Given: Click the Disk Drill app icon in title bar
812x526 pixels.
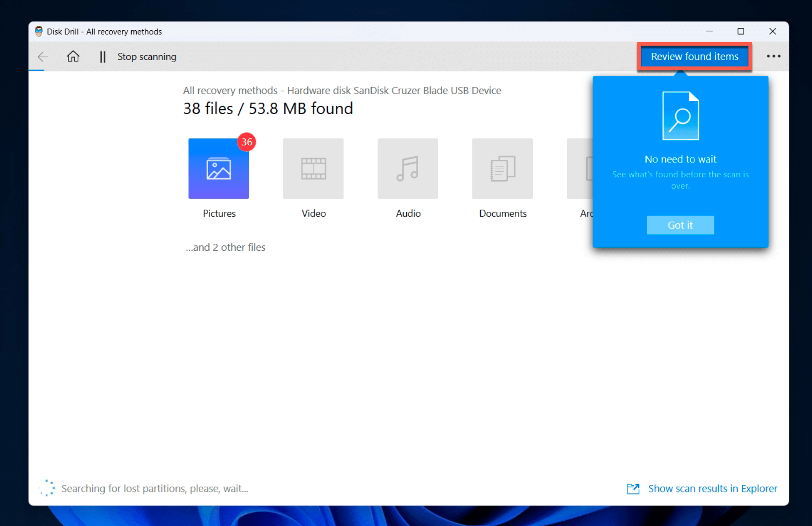Looking at the screenshot, I should tap(39, 31).
